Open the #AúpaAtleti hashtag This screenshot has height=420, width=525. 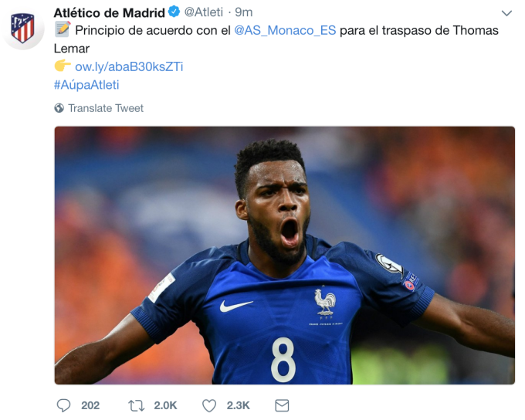[x=86, y=85]
